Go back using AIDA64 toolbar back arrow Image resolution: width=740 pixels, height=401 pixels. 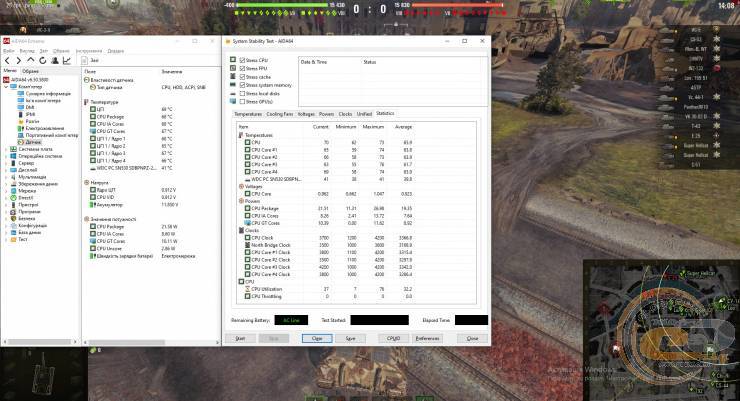pyautogui.click(x=7, y=60)
